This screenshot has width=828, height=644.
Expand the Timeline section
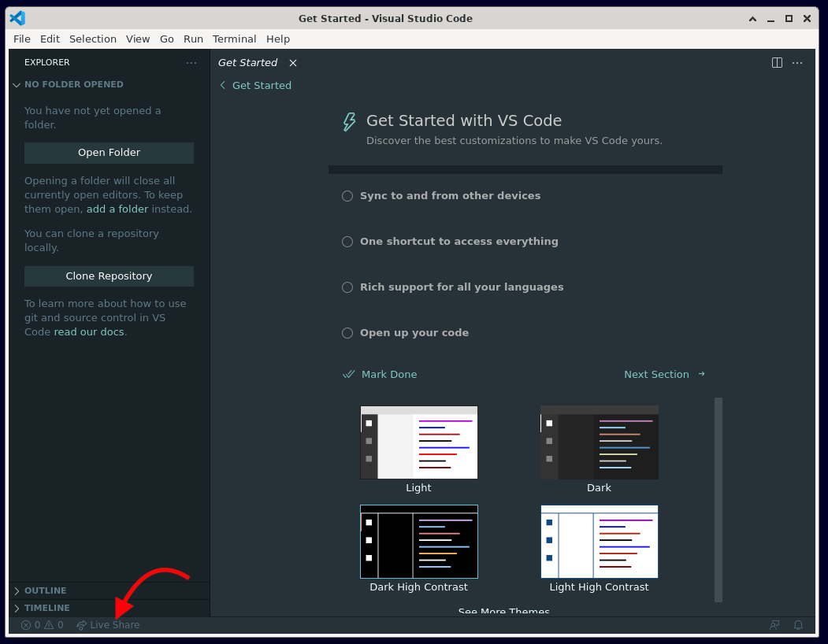46,608
